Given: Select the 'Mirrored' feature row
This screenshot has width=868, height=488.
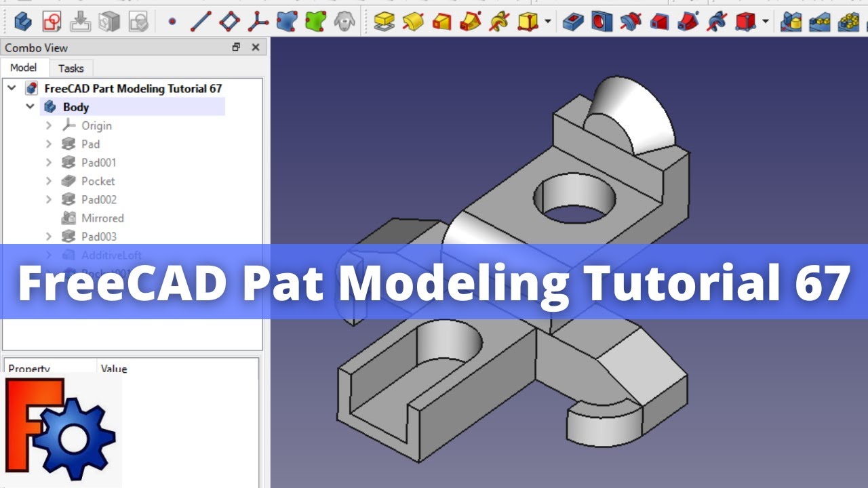Looking at the screenshot, I should click(102, 218).
